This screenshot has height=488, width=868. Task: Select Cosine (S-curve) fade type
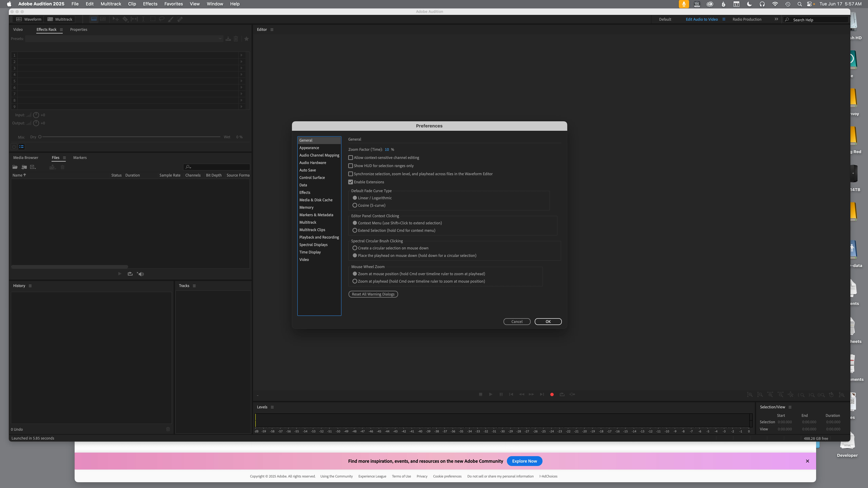click(354, 205)
